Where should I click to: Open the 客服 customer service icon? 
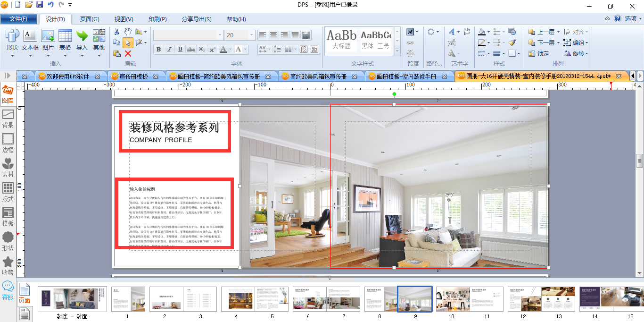tap(8, 291)
